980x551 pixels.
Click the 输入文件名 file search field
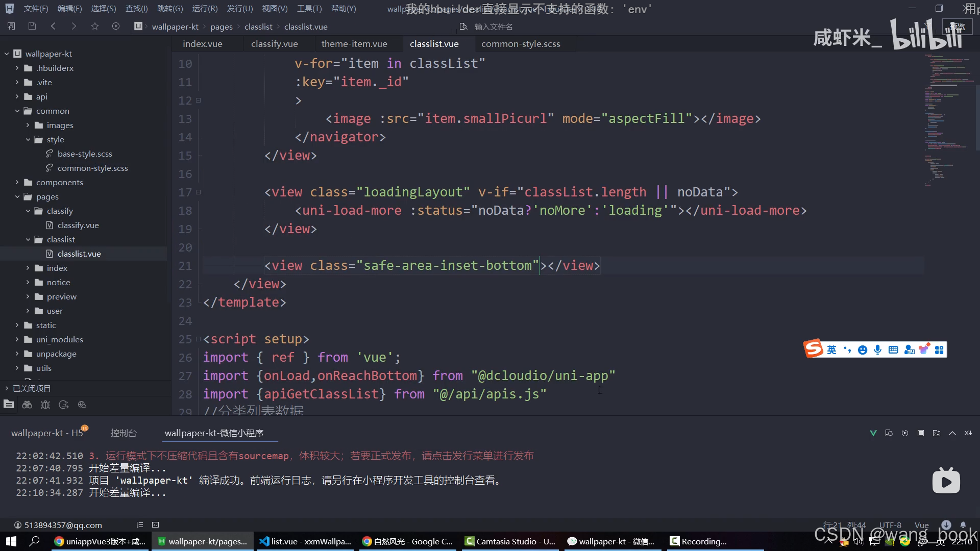pyautogui.click(x=493, y=27)
